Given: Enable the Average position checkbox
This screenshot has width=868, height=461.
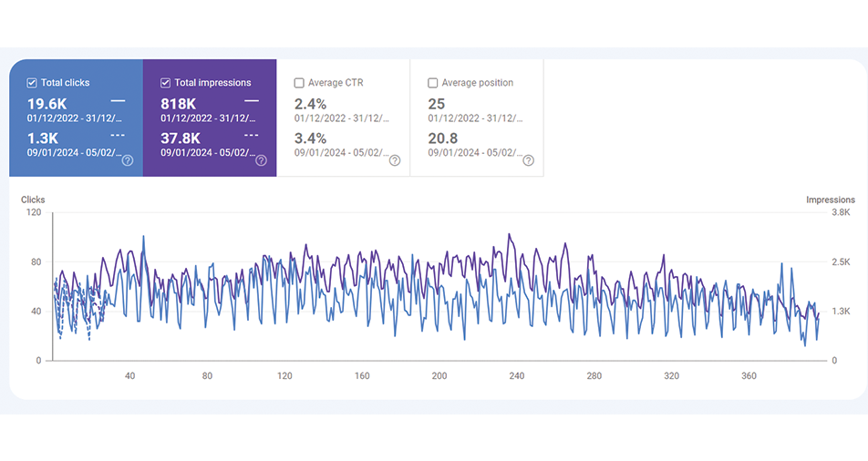Looking at the screenshot, I should 432,83.
